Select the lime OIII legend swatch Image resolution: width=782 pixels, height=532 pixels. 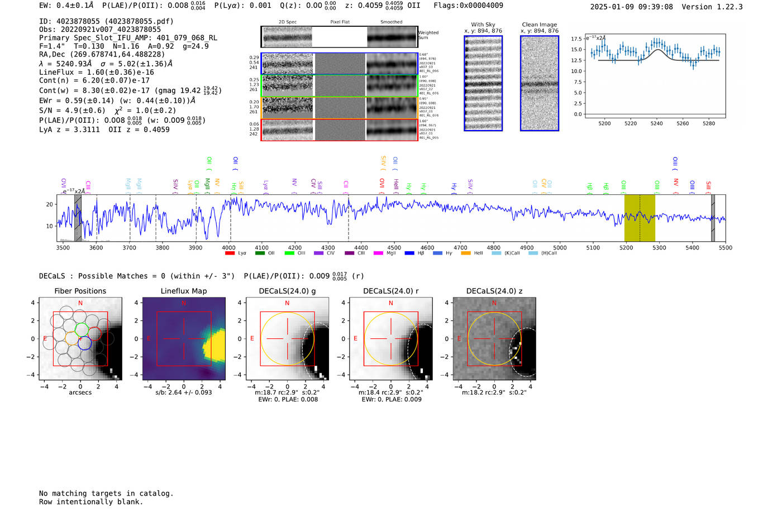point(289,253)
